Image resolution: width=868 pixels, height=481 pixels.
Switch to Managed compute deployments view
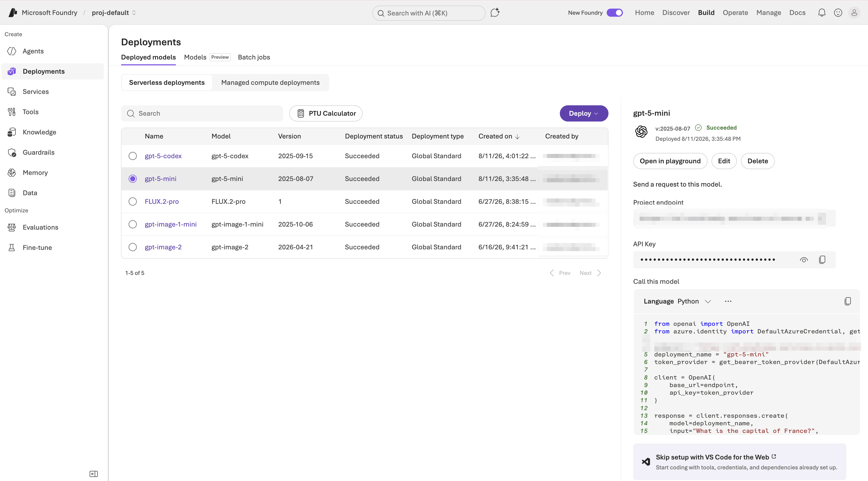270,83
